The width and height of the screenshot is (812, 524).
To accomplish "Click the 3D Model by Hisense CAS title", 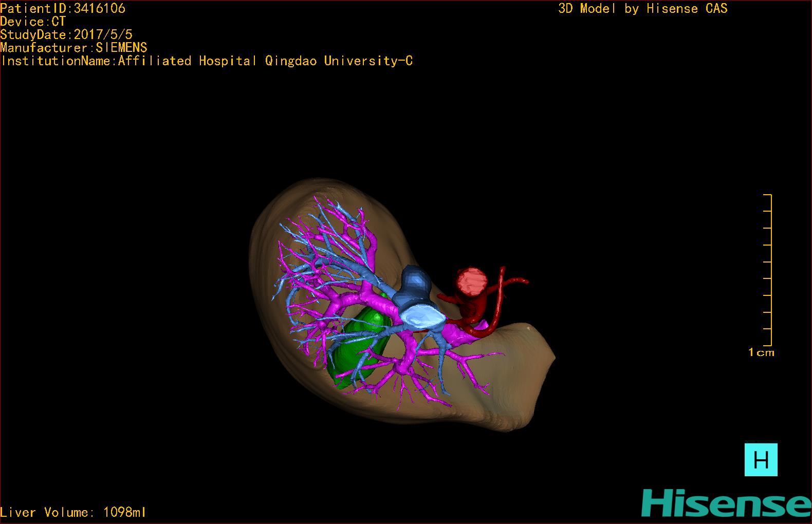I will point(643,9).
